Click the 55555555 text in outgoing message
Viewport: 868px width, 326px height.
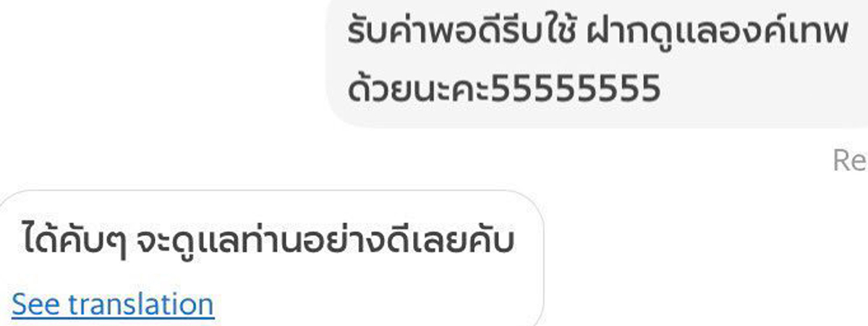(x=575, y=90)
